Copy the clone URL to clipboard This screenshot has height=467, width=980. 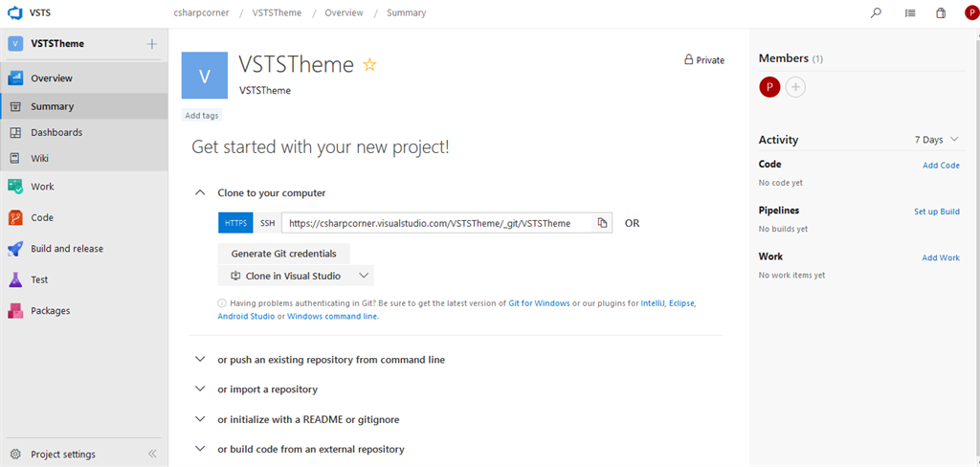click(602, 223)
